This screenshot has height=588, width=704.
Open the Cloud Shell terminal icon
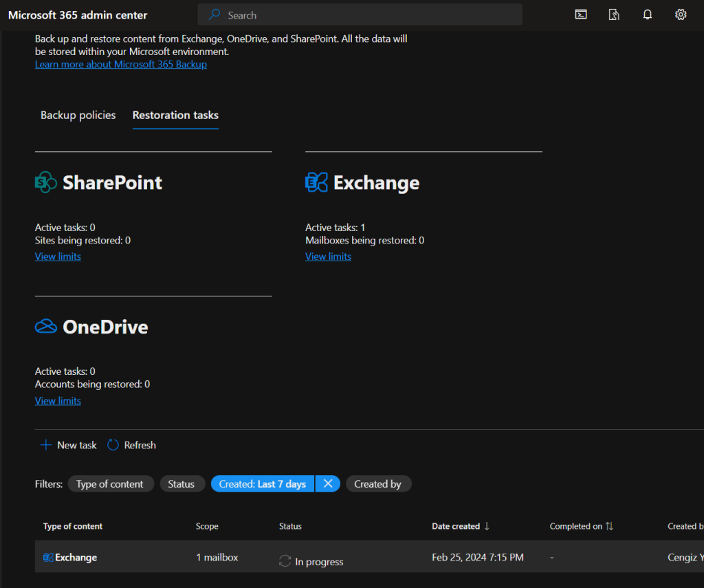tap(581, 14)
